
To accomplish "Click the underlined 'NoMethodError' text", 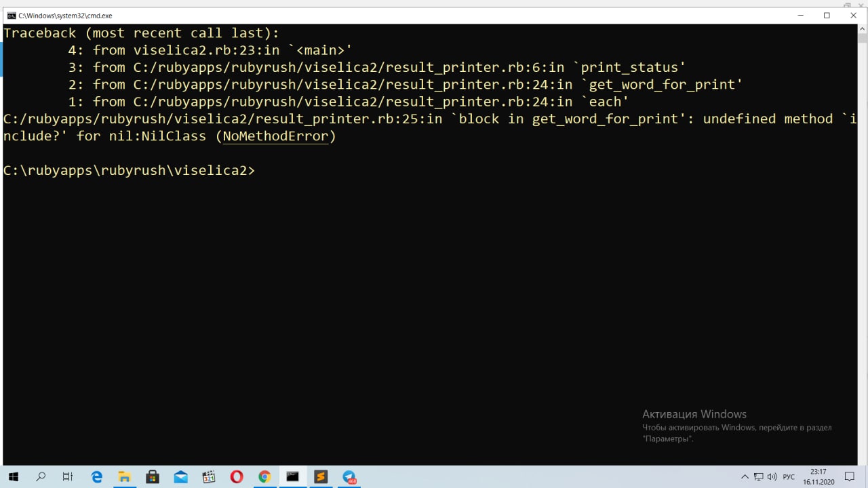I will click(x=275, y=136).
